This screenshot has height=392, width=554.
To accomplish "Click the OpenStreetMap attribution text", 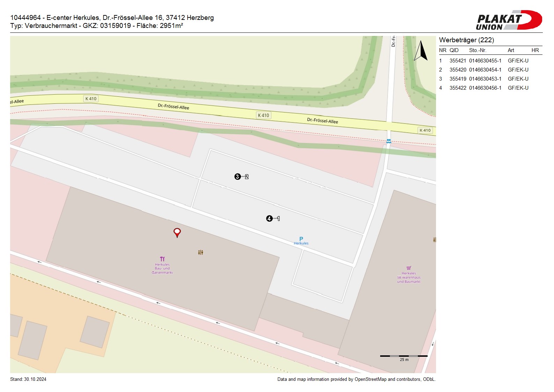I will (356, 379).
